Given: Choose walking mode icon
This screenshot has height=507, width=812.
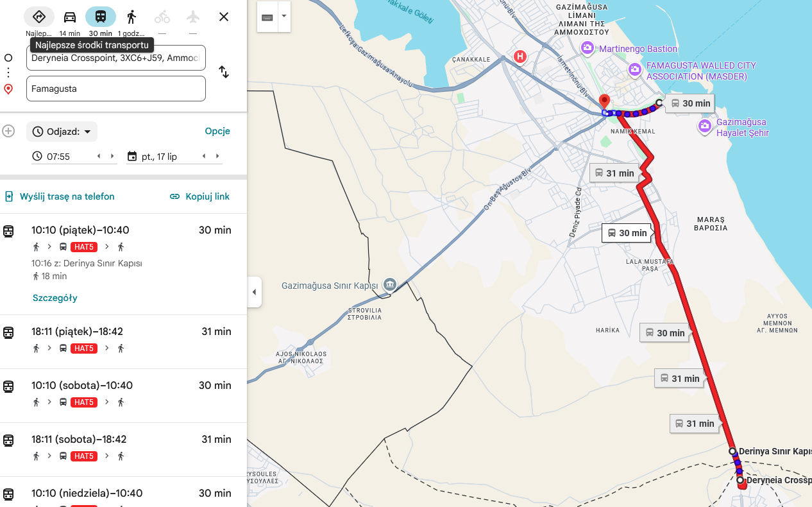Looking at the screenshot, I should coord(131,17).
